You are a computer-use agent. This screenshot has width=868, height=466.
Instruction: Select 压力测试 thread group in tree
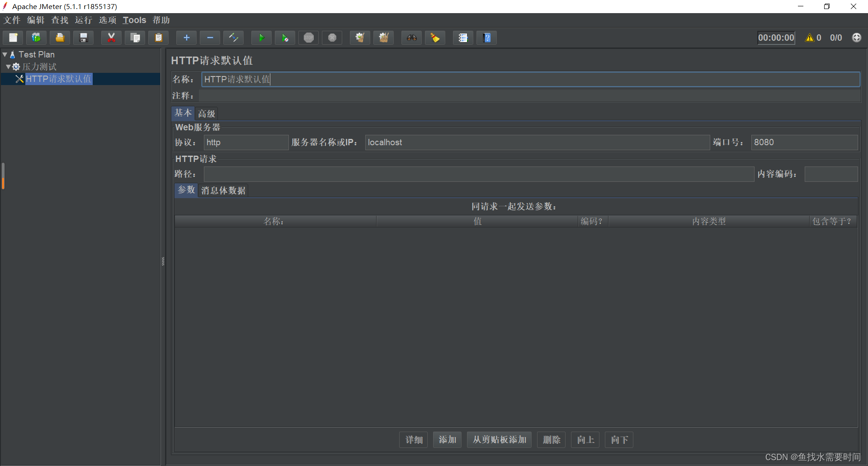[x=39, y=67]
